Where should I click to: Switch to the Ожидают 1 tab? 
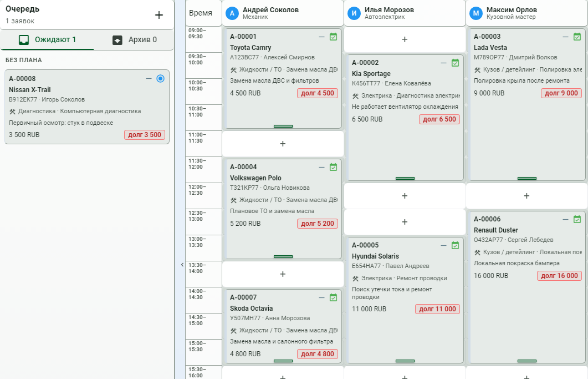[47, 40]
